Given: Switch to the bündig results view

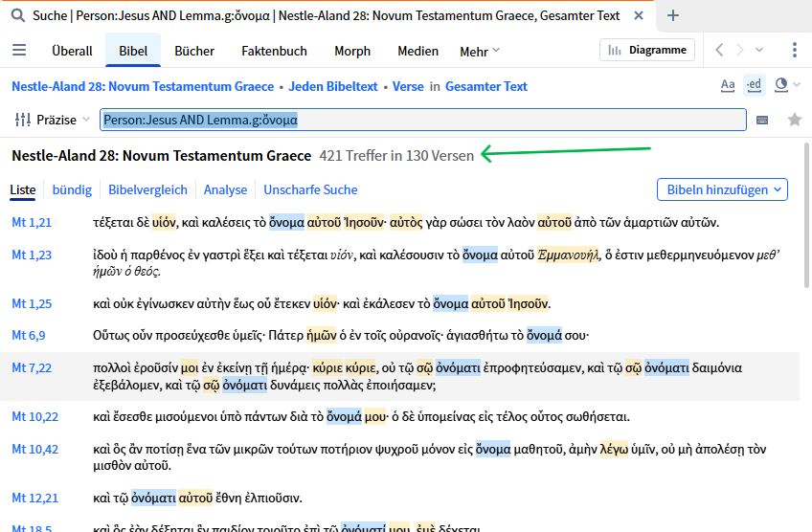Looking at the screenshot, I should click(72, 189).
